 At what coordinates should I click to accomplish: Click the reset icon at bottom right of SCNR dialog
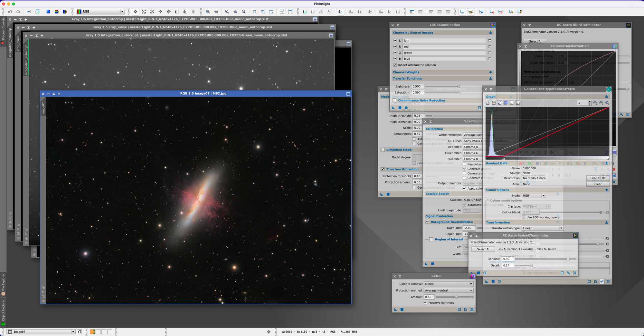472,309
